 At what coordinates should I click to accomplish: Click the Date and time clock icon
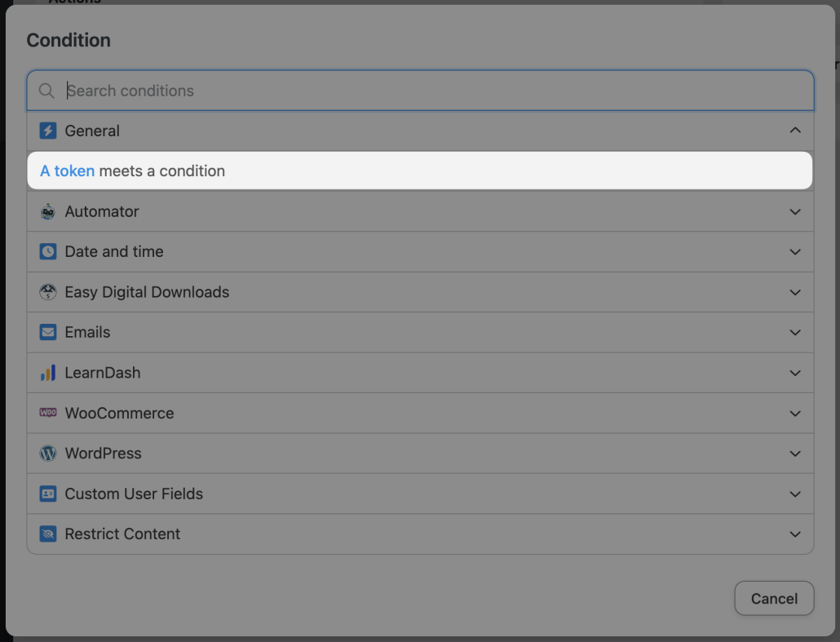tap(48, 252)
